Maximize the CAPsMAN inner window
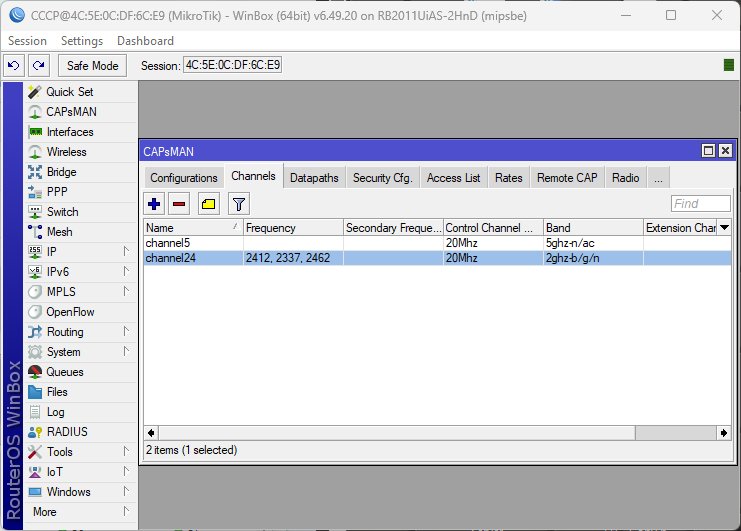The width and height of the screenshot is (741, 531). pyautogui.click(x=708, y=151)
